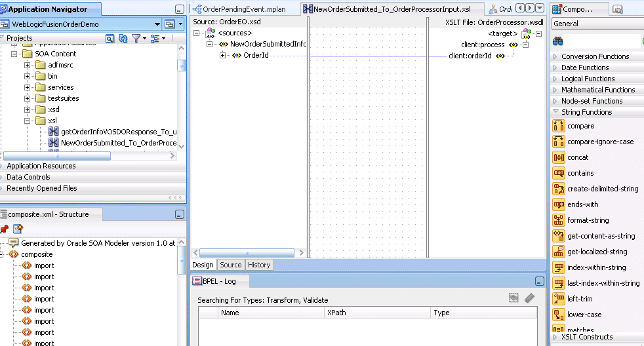
Task: Expand the testsuites folder node
Action: (x=27, y=98)
